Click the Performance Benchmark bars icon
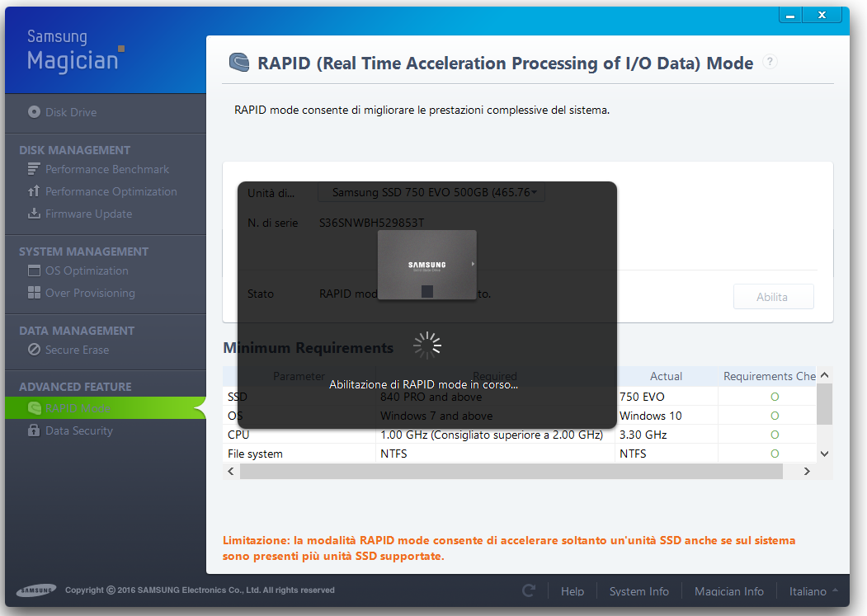This screenshot has width=867, height=616. [35, 169]
